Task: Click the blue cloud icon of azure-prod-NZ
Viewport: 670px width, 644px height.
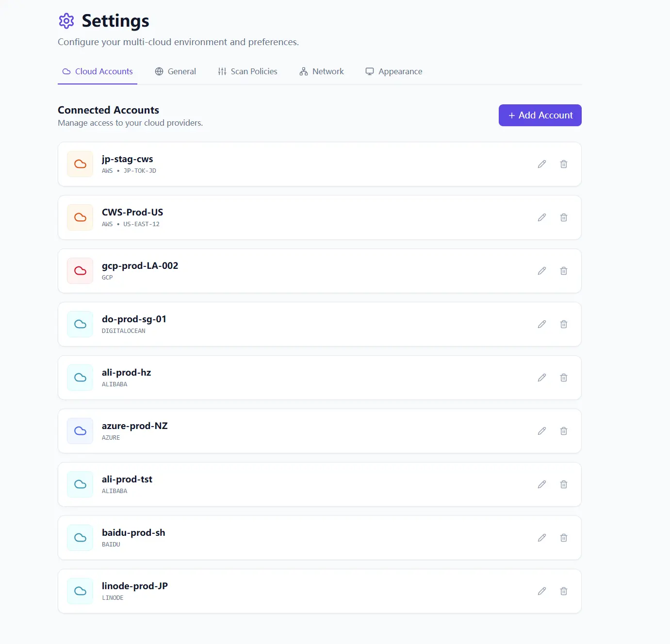Action: coord(80,431)
